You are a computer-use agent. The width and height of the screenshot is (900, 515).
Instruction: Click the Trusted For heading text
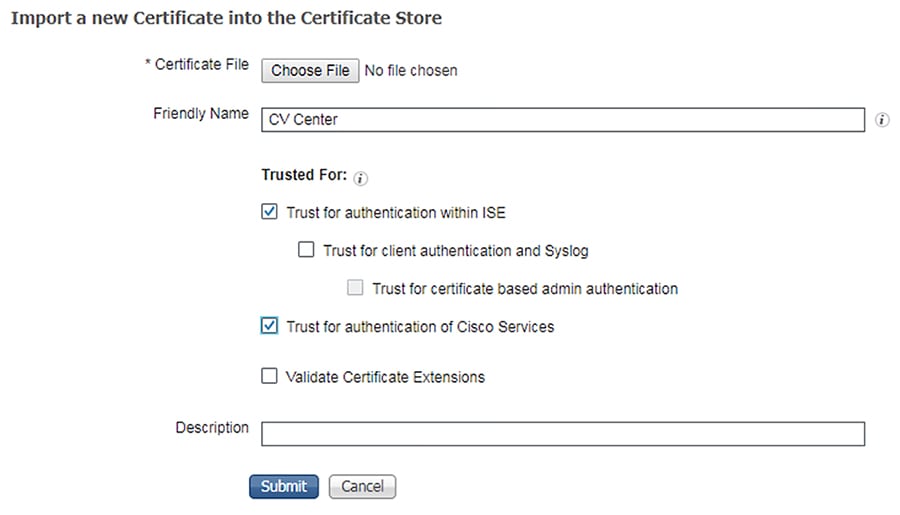[x=304, y=175]
